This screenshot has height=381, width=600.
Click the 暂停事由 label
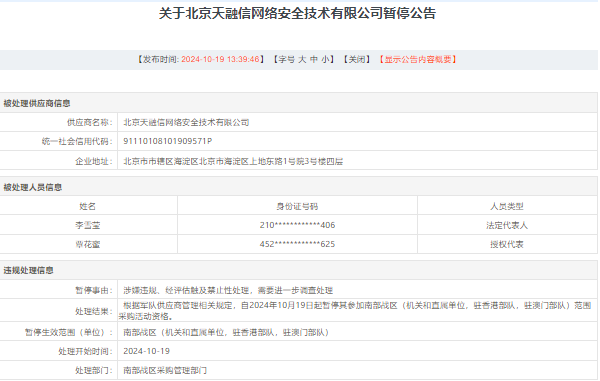(94, 290)
